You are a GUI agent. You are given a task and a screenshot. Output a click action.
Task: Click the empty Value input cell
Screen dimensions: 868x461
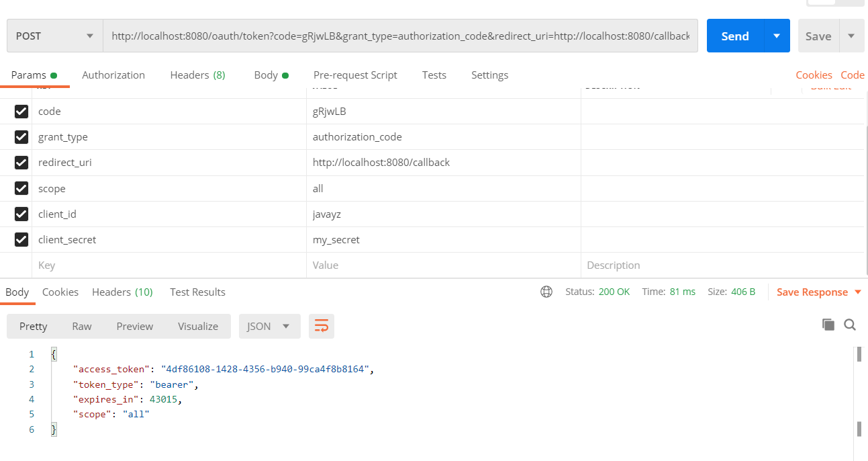point(444,265)
